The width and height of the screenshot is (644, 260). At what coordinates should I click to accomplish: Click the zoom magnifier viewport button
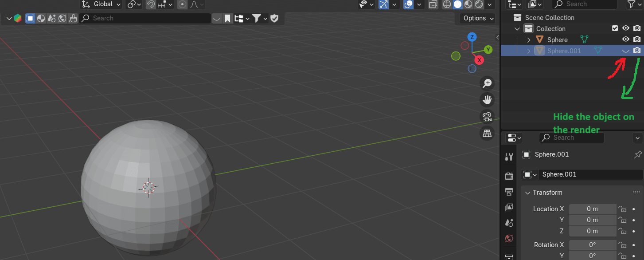coord(487,83)
